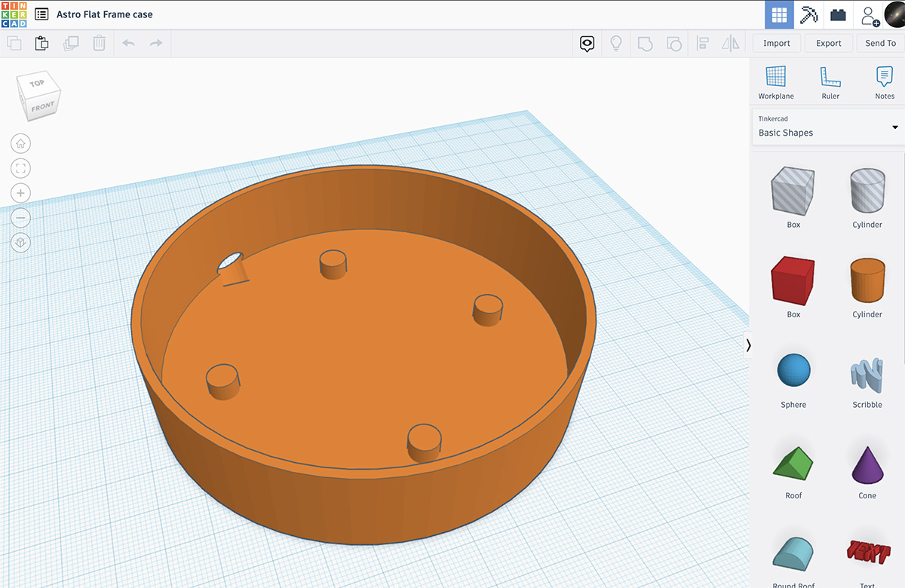The width and height of the screenshot is (905, 588).
Task: Select the Ruler tool
Action: [x=830, y=81]
